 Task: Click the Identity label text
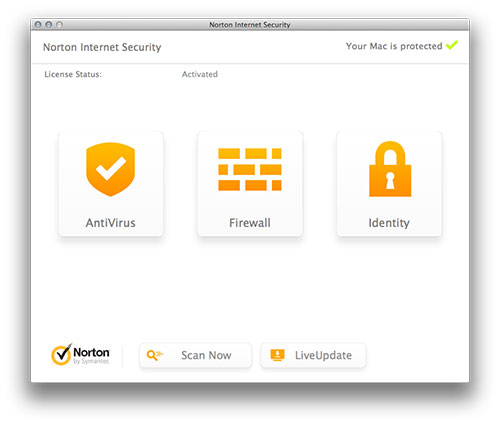[389, 223]
